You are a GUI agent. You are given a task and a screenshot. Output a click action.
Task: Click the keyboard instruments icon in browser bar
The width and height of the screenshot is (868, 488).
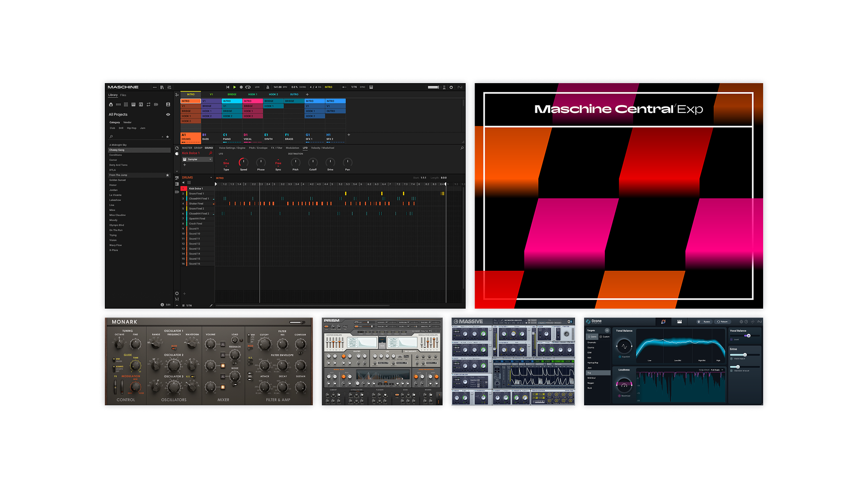[x=133, y=104]
